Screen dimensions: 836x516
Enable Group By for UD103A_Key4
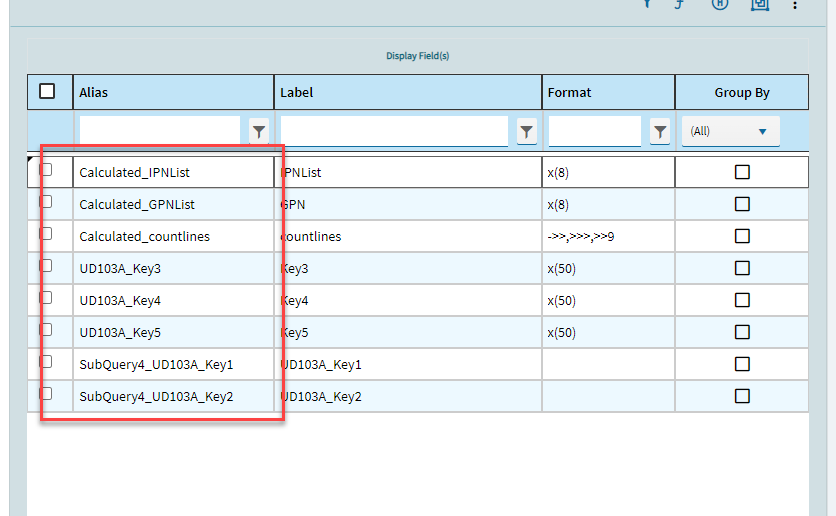pos(742,300)
